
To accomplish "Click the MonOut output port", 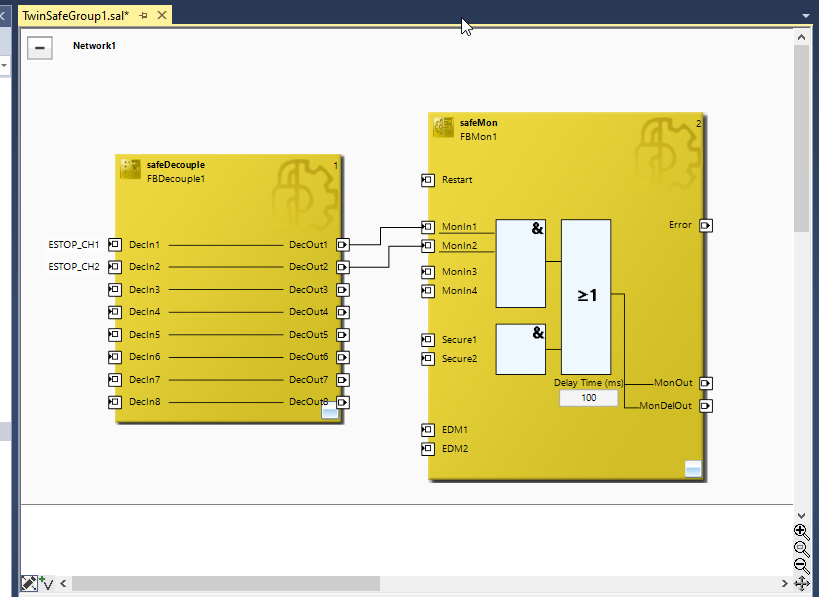I will click(x=706, y=383).
